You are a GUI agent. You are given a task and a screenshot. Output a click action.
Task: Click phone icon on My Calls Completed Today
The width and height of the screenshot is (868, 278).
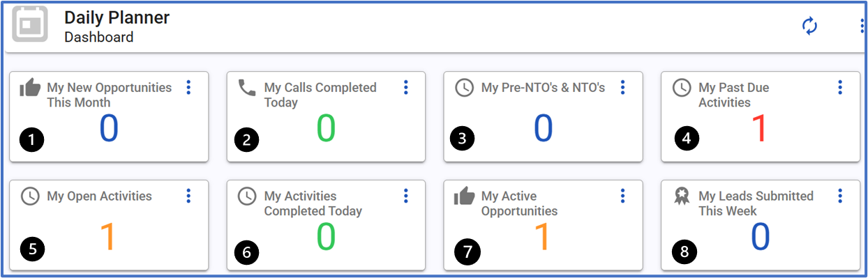point(247,88)
